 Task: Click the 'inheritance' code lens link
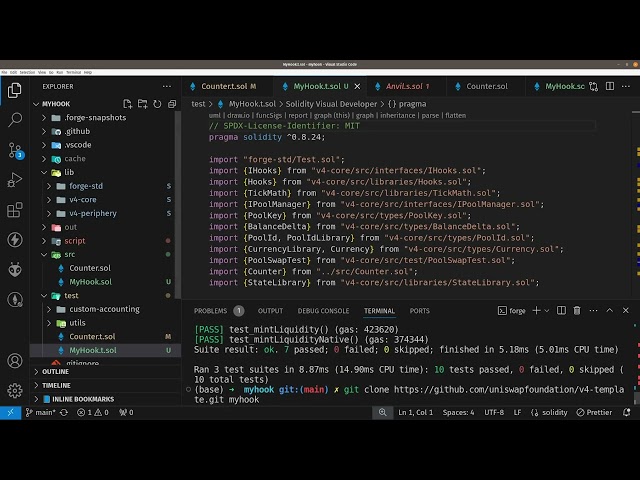click(x=398, y=116)
